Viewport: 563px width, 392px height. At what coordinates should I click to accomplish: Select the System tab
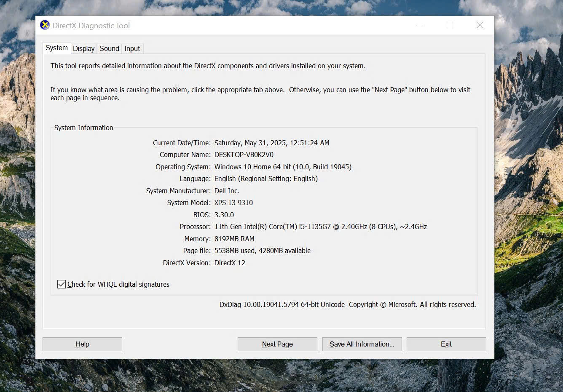click(x=56, y=48)
